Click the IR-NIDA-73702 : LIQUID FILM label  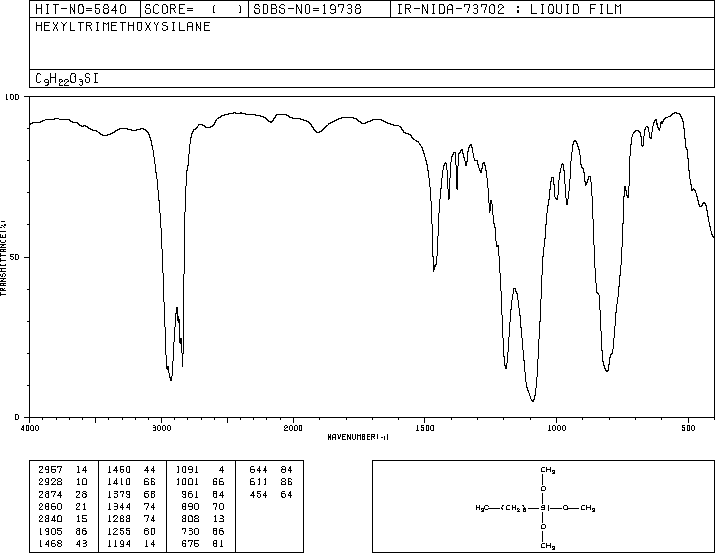(x=509, y=9)
